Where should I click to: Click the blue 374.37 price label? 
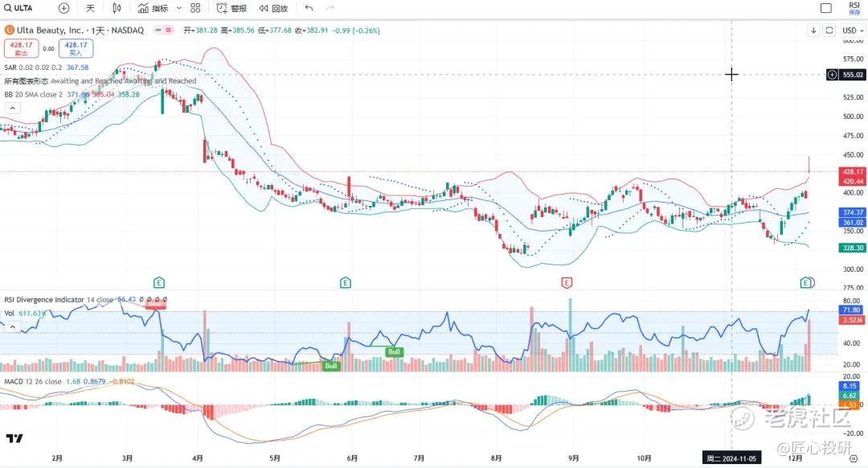click(x=853, y=212)
